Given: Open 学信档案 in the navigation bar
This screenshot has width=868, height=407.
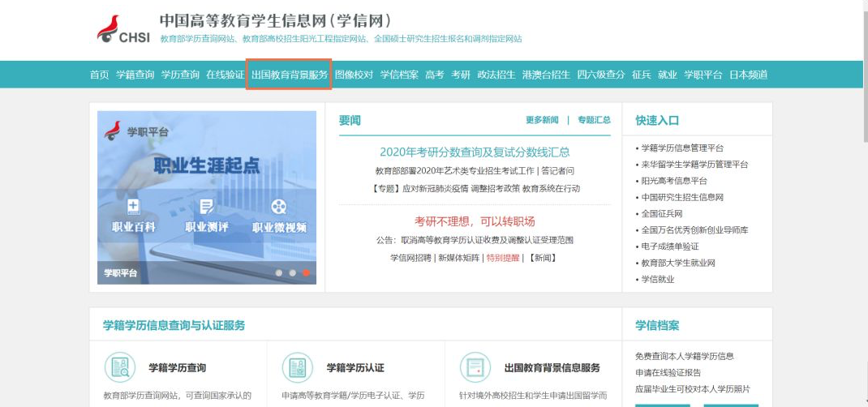Looking at the screenshot, I should coord(399,75).
